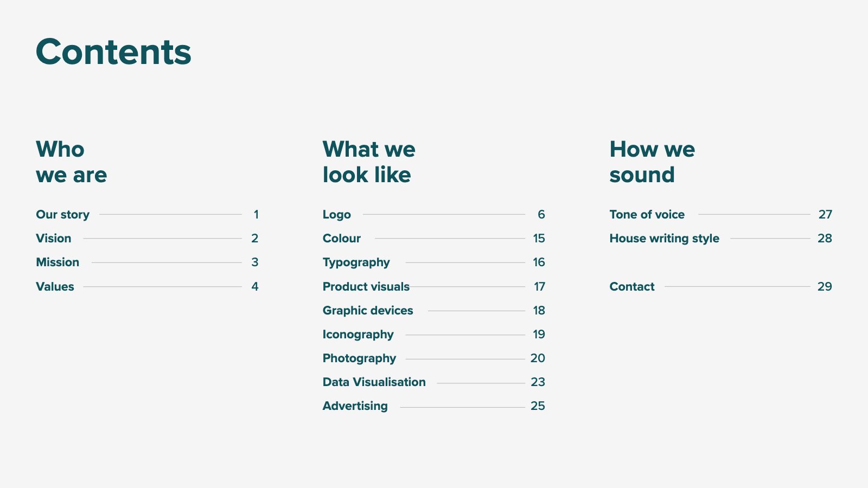Open the Photography contents entry

pyautogui.click(x=434, y=358)
